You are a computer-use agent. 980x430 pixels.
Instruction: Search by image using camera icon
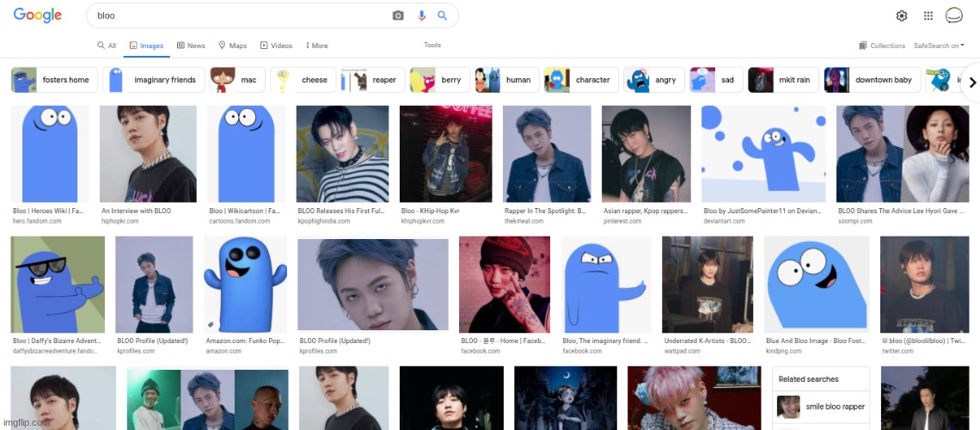coord(398,15)
